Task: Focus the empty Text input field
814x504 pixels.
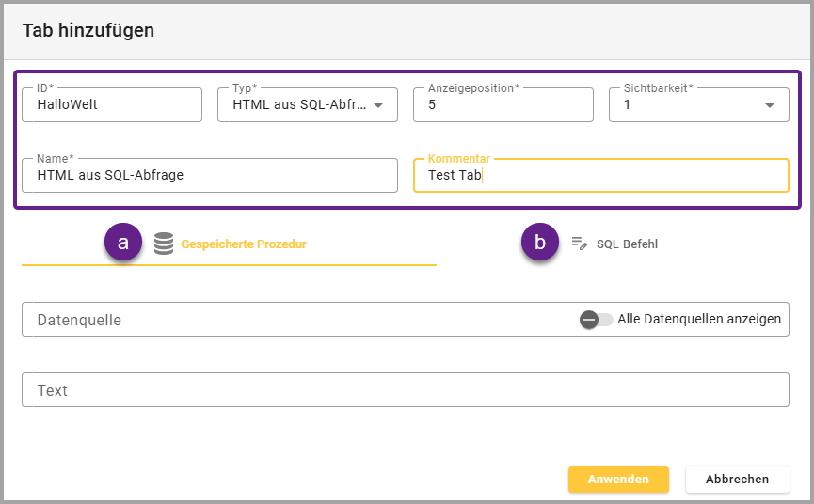Action: (x=405, y=390)
